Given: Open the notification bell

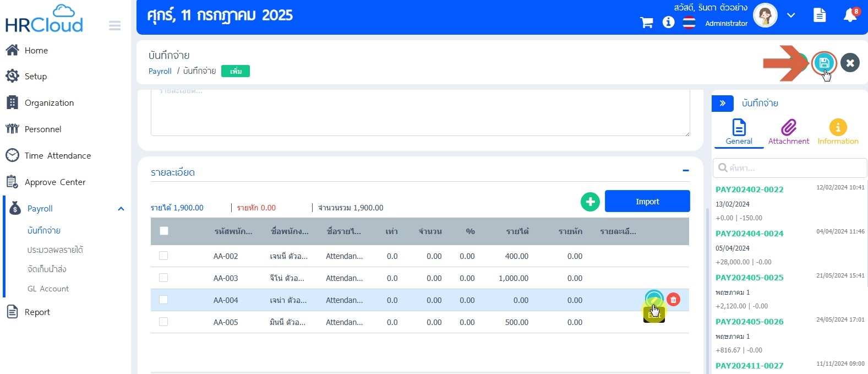Looking at the screenshot, I should pos(850,15).
